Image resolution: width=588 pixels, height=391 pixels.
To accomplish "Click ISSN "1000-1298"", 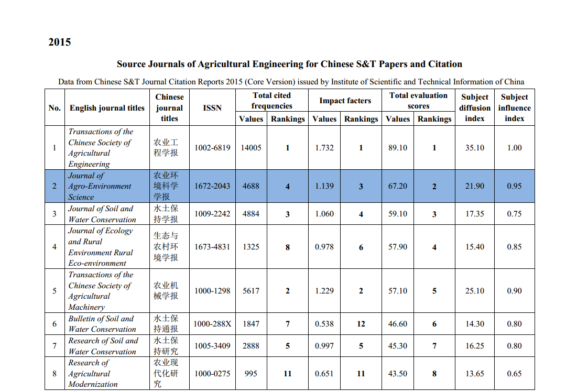I will tap(212, 290).
